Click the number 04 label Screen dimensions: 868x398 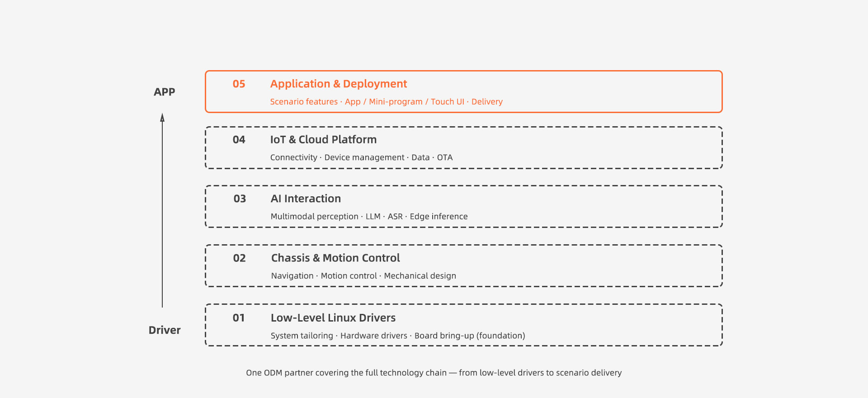[x=239, y=140]
